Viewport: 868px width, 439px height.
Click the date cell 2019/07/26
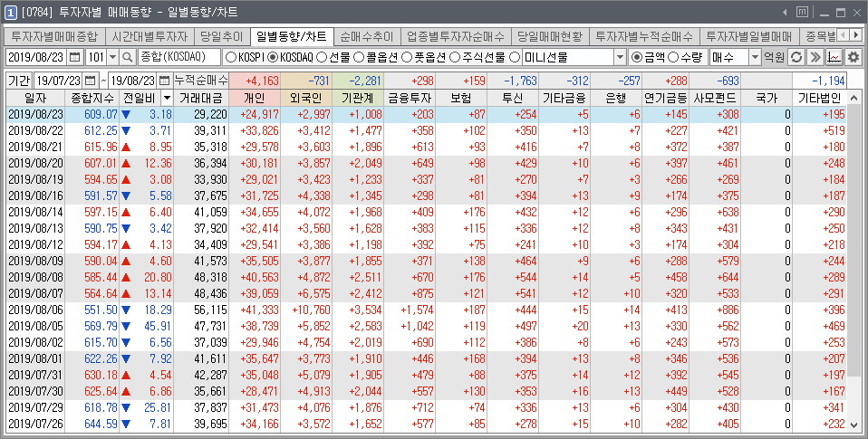pyautogui.click(x=35, y=425)
